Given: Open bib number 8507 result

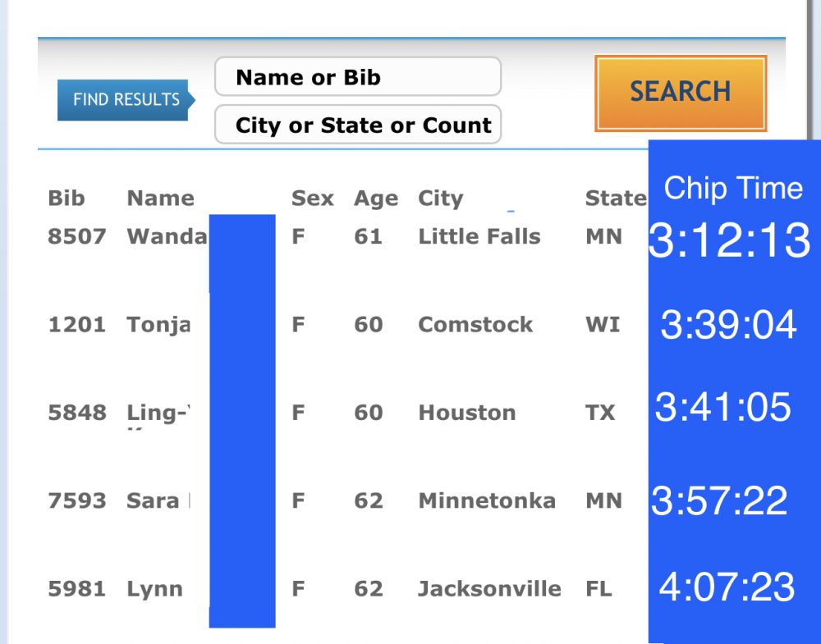Looking at the screenshot, I should [x=77, y=237].
